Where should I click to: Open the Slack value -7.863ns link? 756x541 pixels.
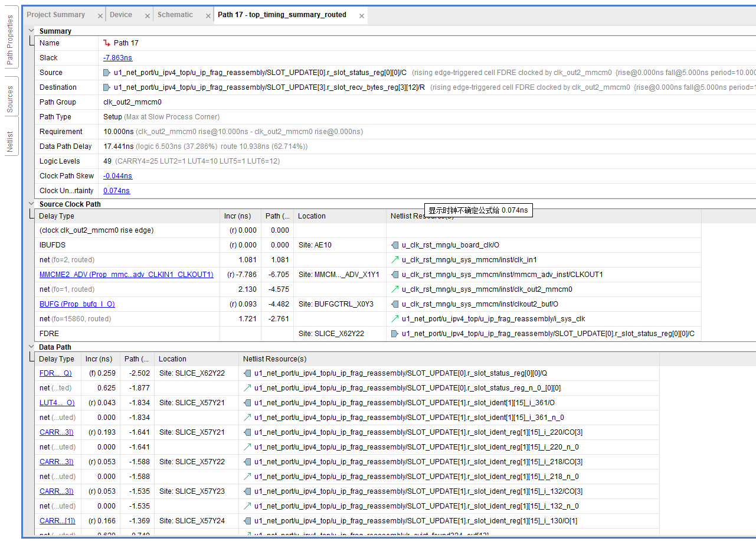[117, 58]
